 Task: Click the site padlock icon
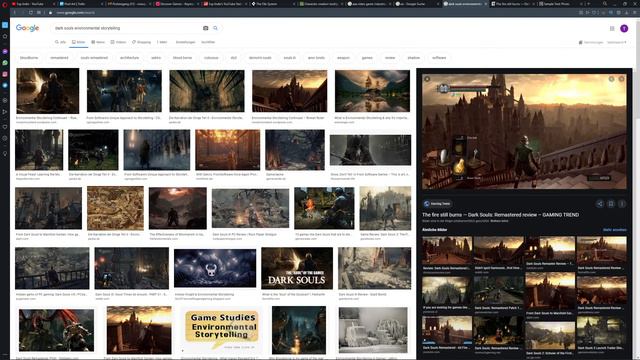50,13
